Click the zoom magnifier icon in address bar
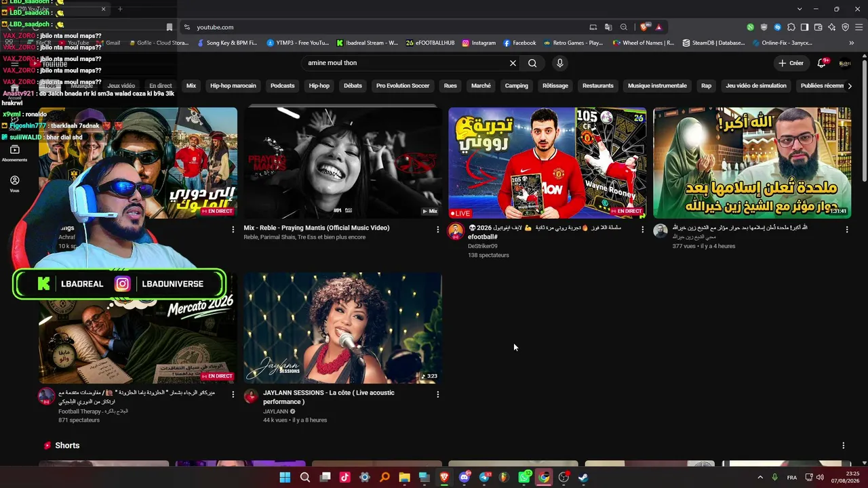The height and width of the screenshot is (488, 868). click(623, 27)
